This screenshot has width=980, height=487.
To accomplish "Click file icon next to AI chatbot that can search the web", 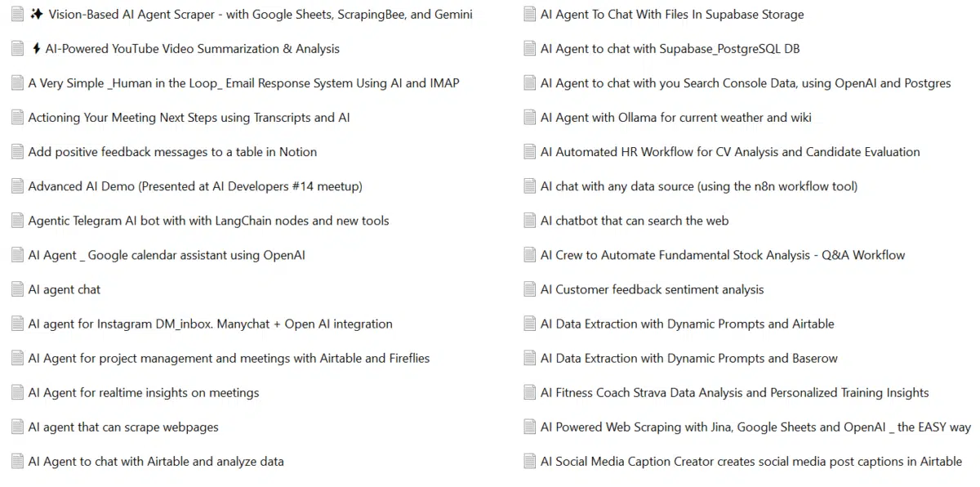I will pos(530,221).
